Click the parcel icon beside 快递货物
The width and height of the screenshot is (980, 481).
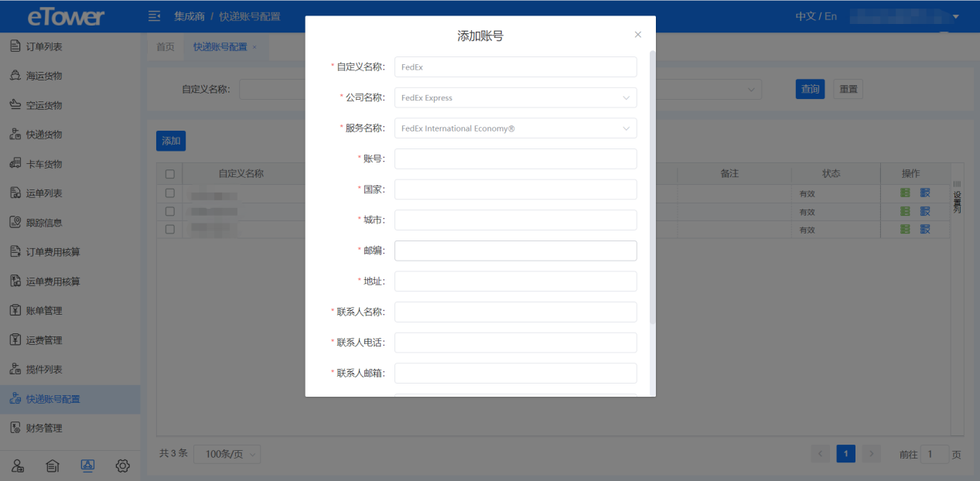point(15,135)
